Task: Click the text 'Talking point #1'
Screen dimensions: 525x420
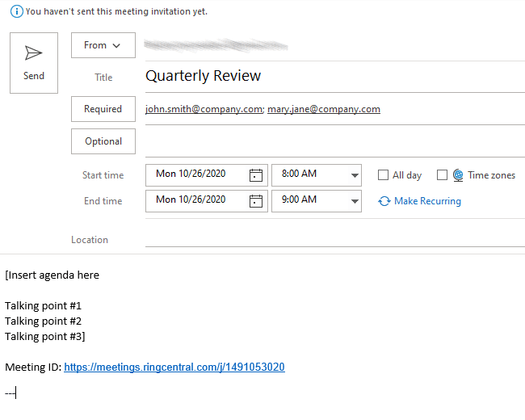Action: [43, 306]
